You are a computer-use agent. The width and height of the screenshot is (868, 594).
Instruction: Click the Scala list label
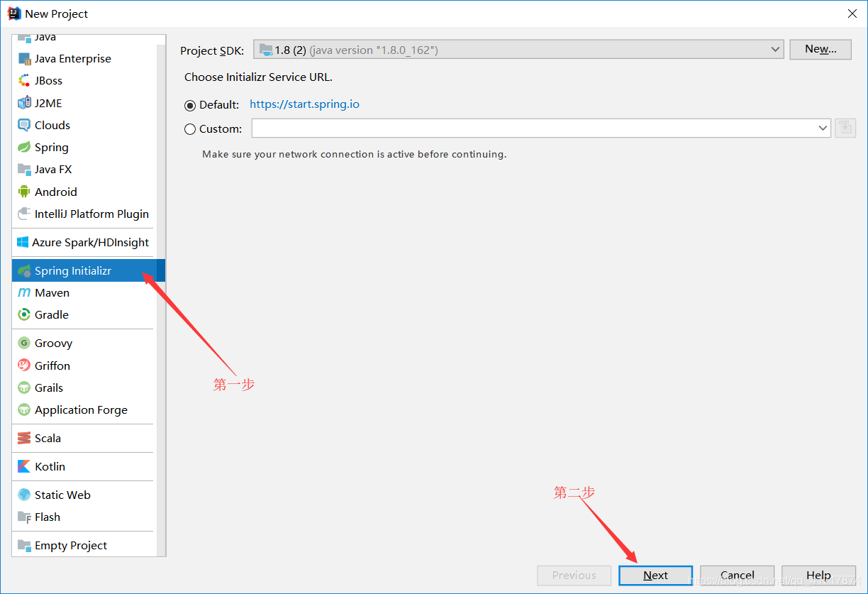point(48,438)
